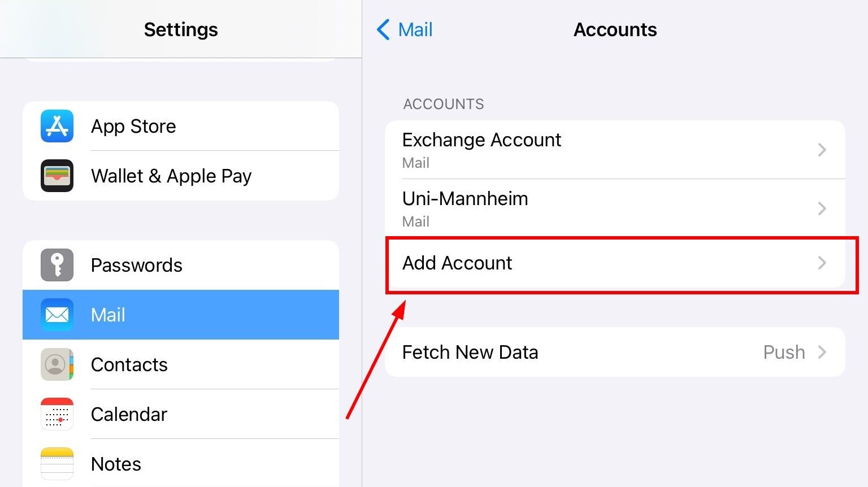868x487 pixels.
Task: Select Wallet & Apple Pay label
Action: [171, 176]
